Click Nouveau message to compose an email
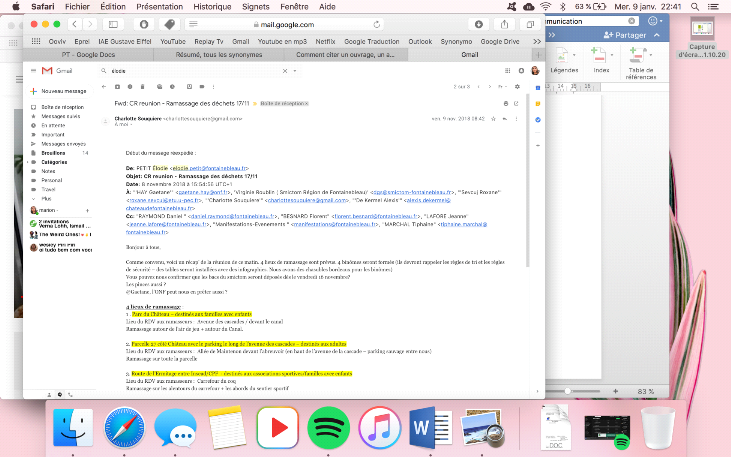731x457 pixels. coord(62,91)
